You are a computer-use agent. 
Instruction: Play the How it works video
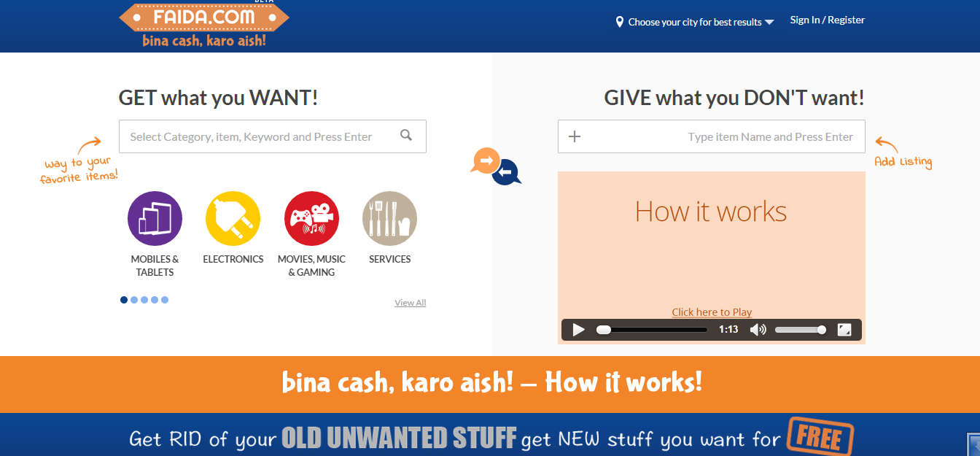(x=578, y=330)
